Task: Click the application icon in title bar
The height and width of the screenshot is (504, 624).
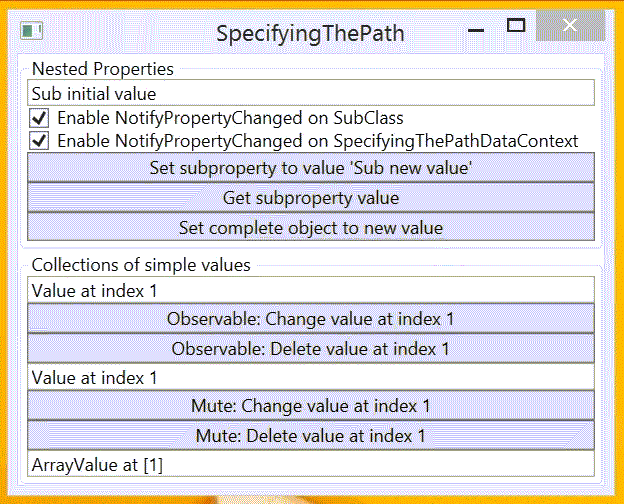Action: click(32, 31)
